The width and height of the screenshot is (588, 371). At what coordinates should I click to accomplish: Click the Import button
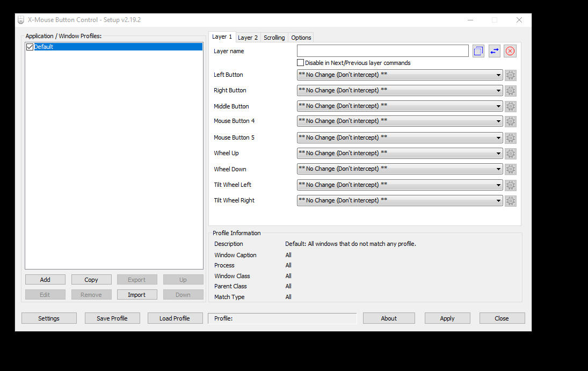pyautogui.click(x=137, y=295)
